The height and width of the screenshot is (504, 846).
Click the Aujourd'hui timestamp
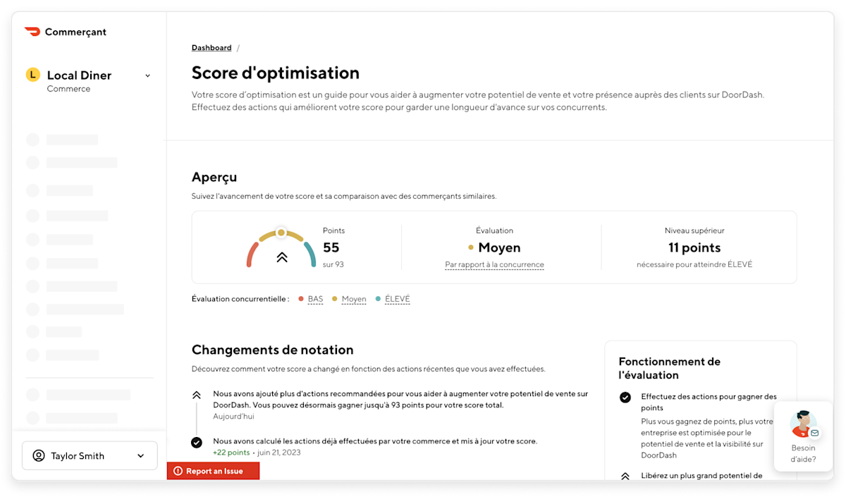pos(233,417)
